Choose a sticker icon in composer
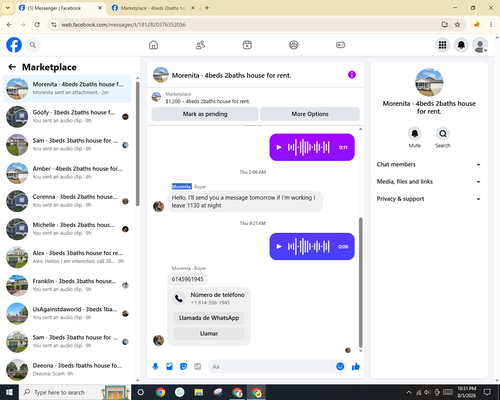This screenshot has width=500, height=400. [183, 367]
